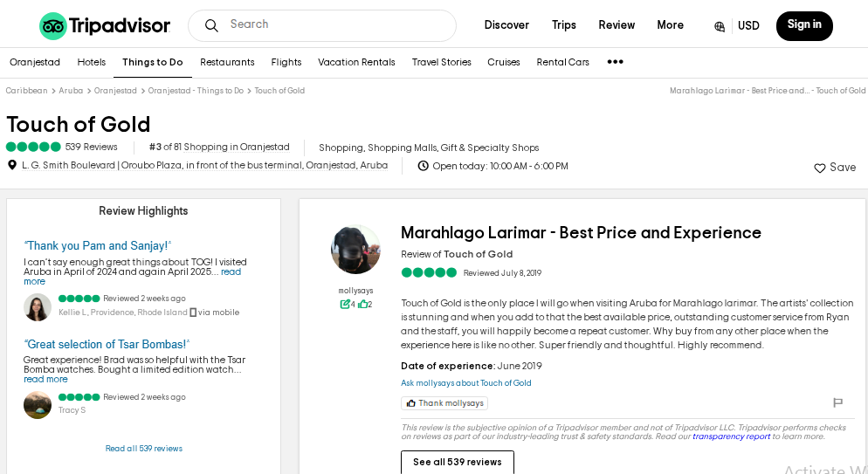Click the Tracy S reviewer name
The image size is (868, 474).
72,410
